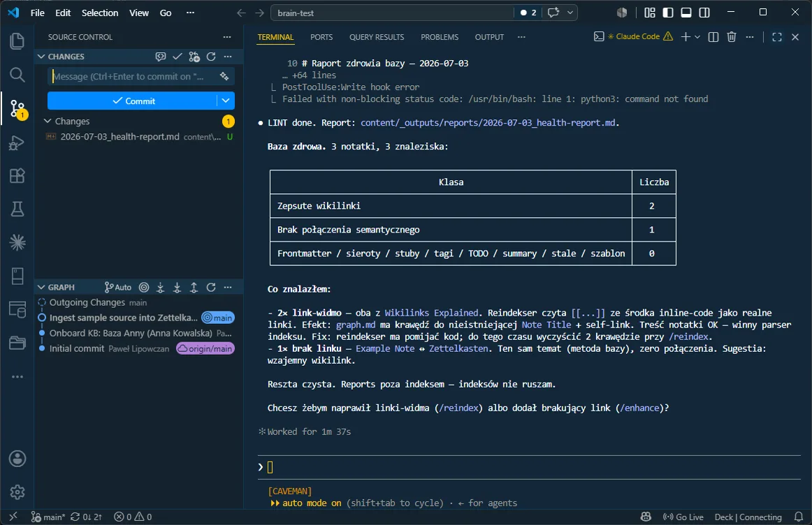Open the chat dropdown arrow in the title bar

coord(570,13)
